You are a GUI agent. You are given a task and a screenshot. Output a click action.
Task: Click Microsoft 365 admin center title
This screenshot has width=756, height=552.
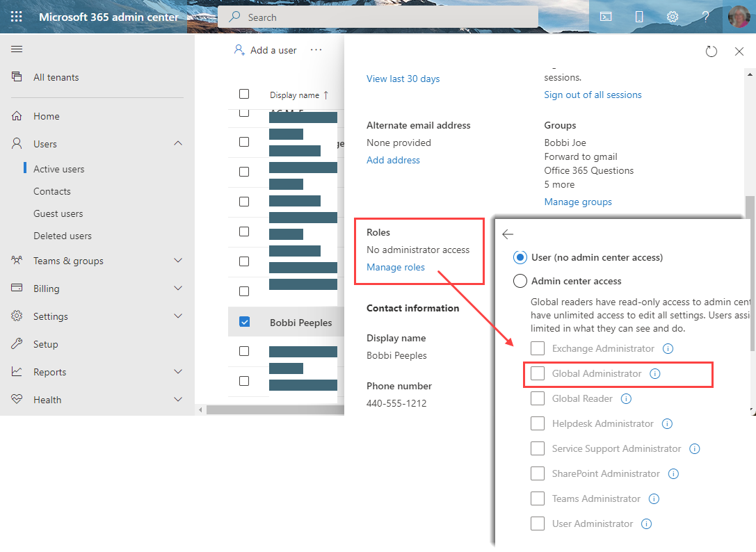pos(108,17)
